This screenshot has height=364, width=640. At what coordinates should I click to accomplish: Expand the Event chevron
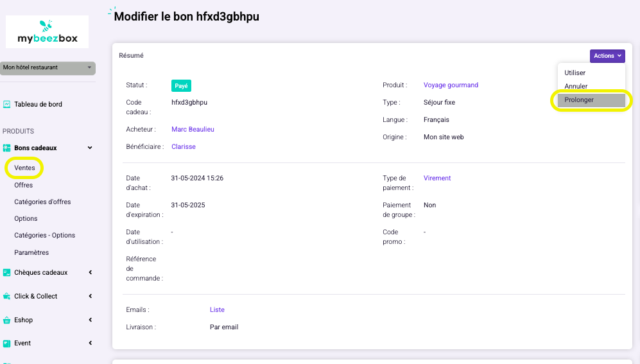click(91, 343)
